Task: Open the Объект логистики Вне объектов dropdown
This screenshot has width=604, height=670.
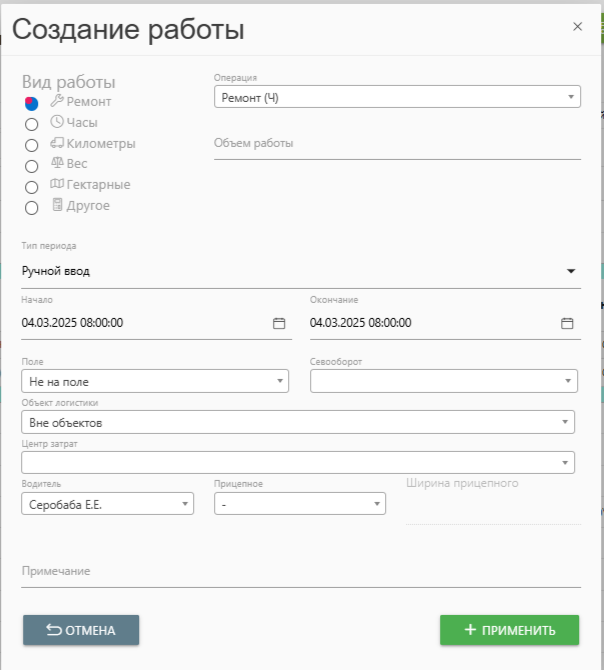Action: point(298,422)
